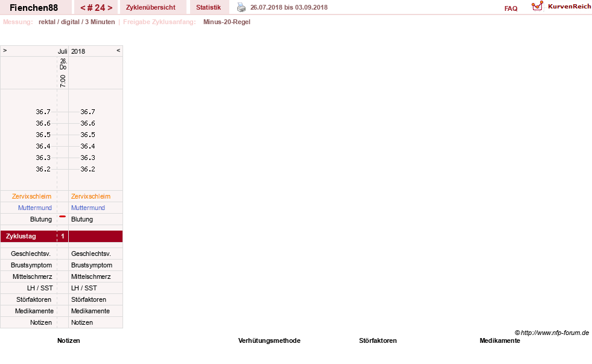Click the > arrow in the table header
Viewport: 592px width, 364px height.
5,50
